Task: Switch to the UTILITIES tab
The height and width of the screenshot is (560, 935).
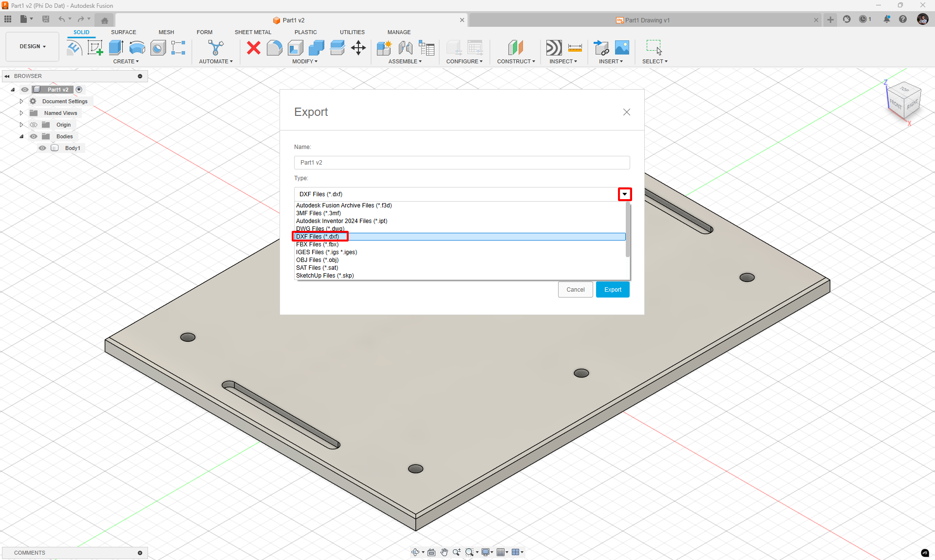Action: [352, 32]
